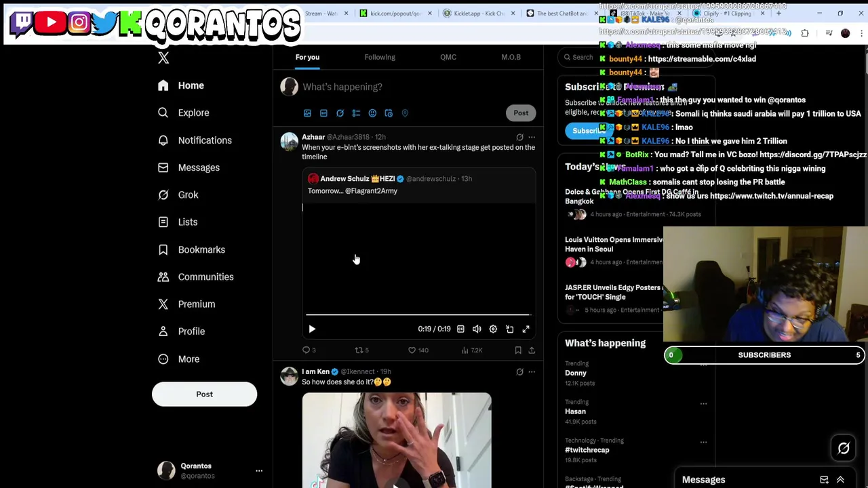Add a poll in composer
This screenshot has height=488, width=868.
[x=356, y=113]
